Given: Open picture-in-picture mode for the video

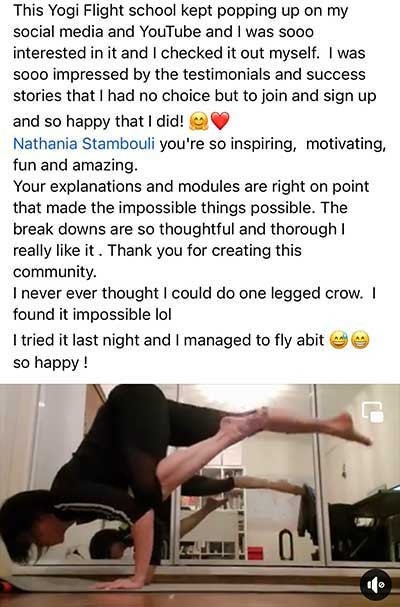Looking at the screenshot, I should (x=373, y=412).
